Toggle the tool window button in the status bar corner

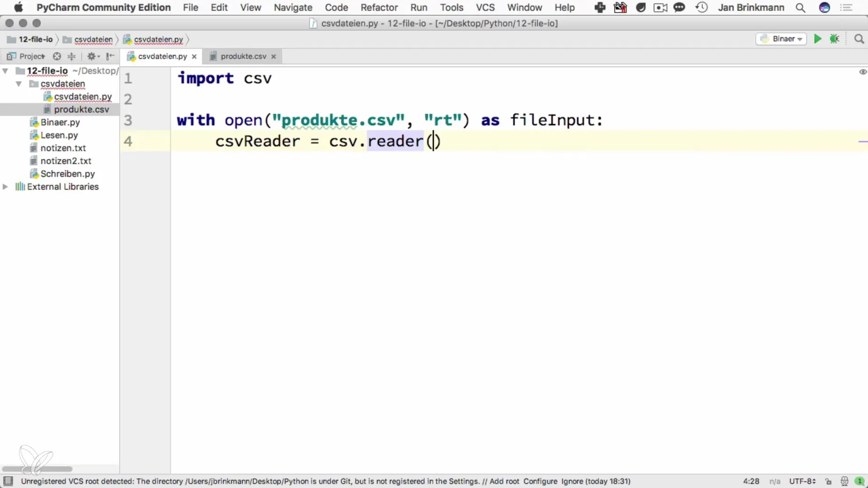coord(8,481)
